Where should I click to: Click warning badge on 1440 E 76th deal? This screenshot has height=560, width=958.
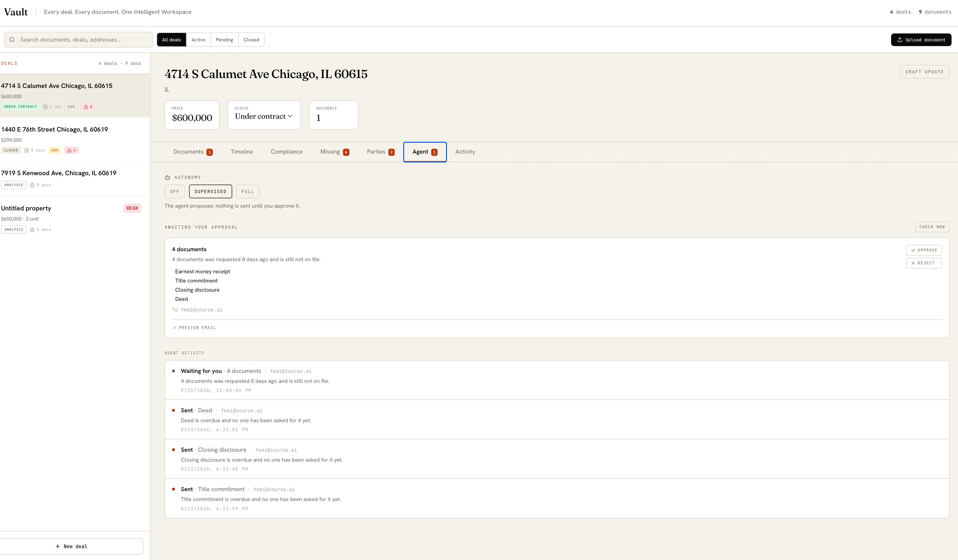(x=71, y=151)
